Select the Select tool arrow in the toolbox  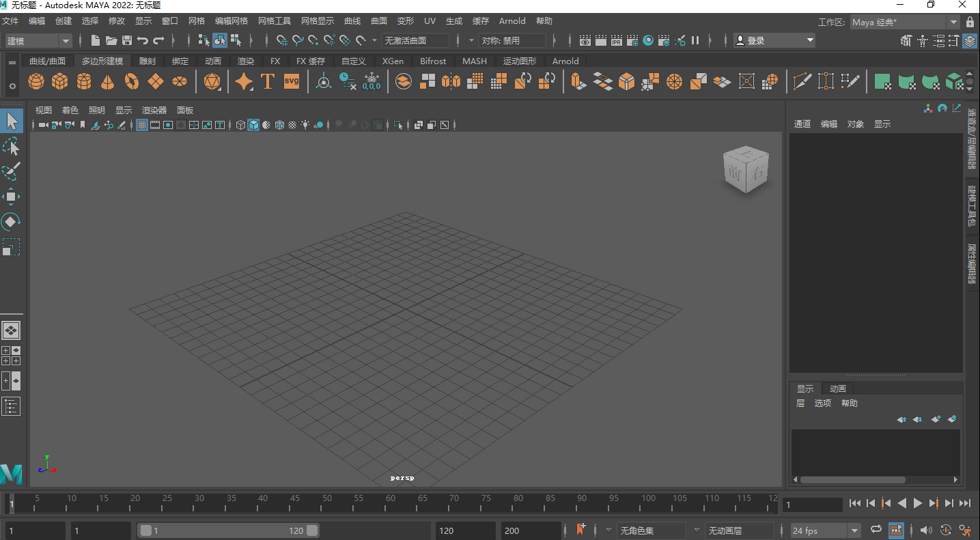coord(11,120)
